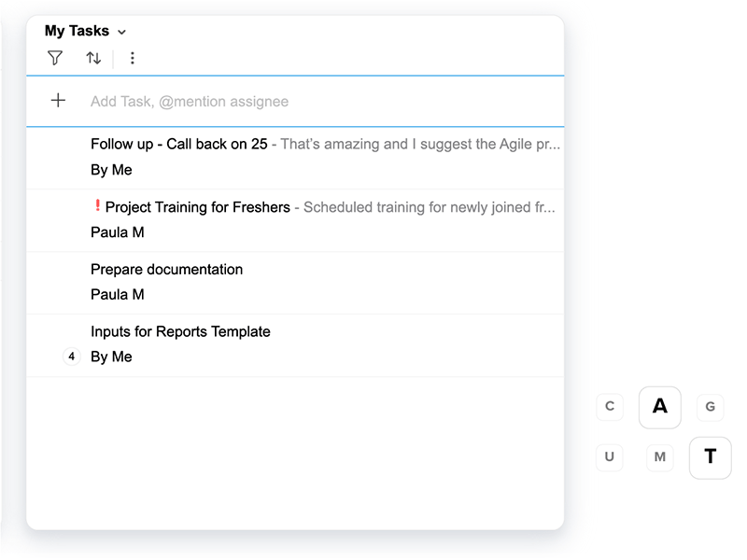Open the task filter icon
This screenshot has width=747, height=560.
[x=55, y=58]
